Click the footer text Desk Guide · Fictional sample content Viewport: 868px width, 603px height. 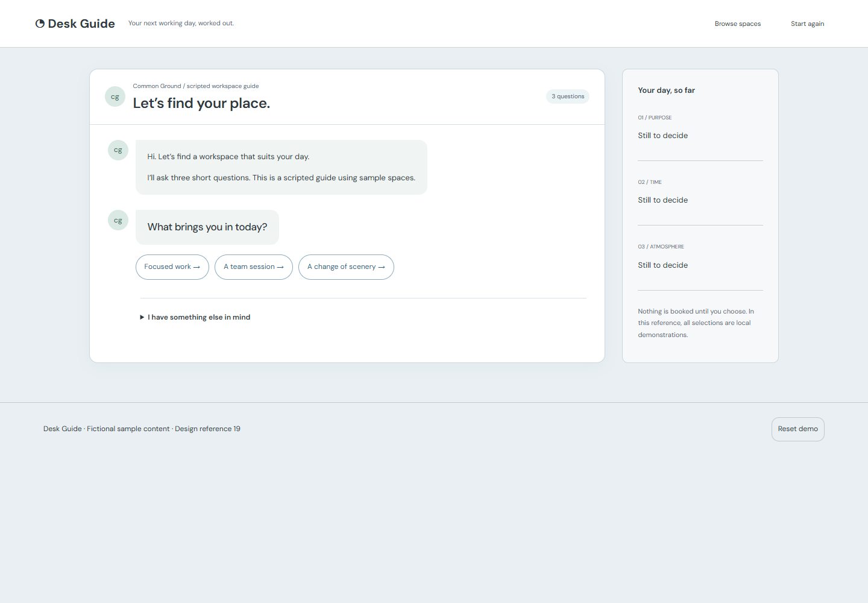click(142, 429)
